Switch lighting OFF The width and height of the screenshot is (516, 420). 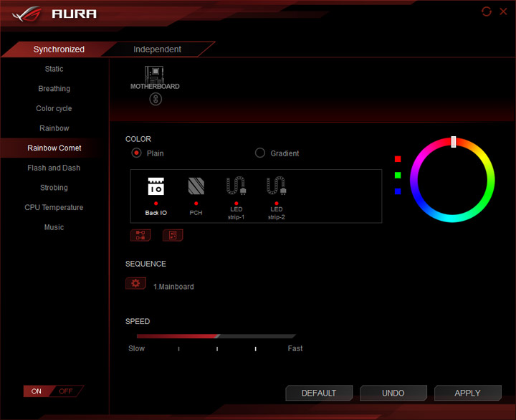[66, 391]
